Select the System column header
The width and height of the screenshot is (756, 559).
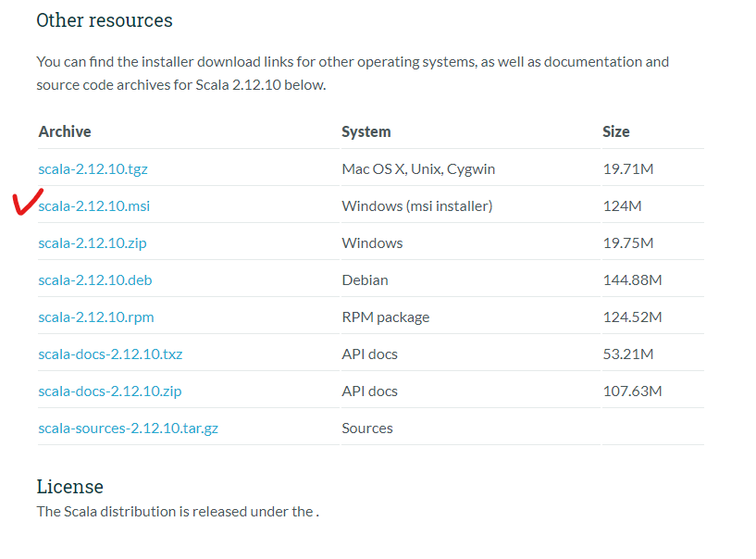[x=366, y=131]
